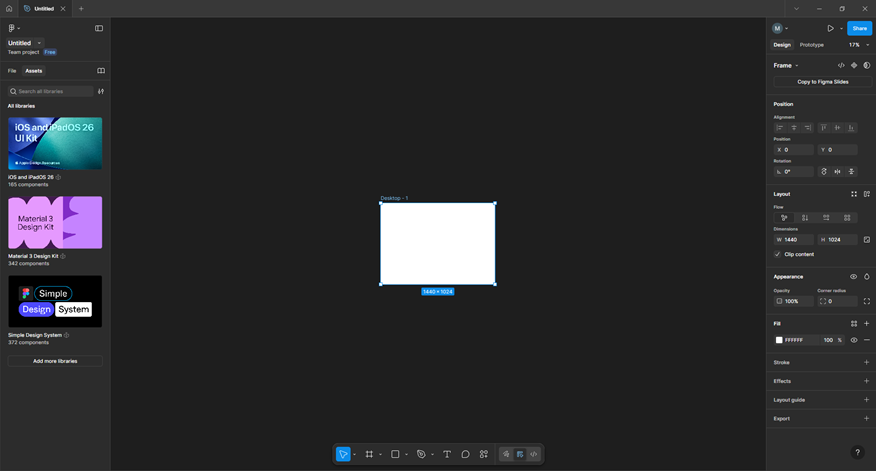Click the Share button
Viewport: 876px width, 471px height.
tap(859, 29)
